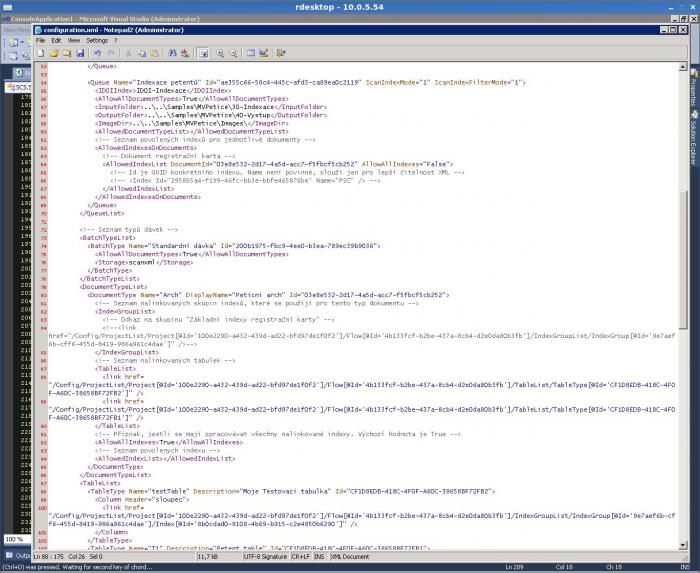Click the DocumentType Name="Arch" line
Image resolution: width=700 pixels, height=573 pixels.
[x=268, y=295]
